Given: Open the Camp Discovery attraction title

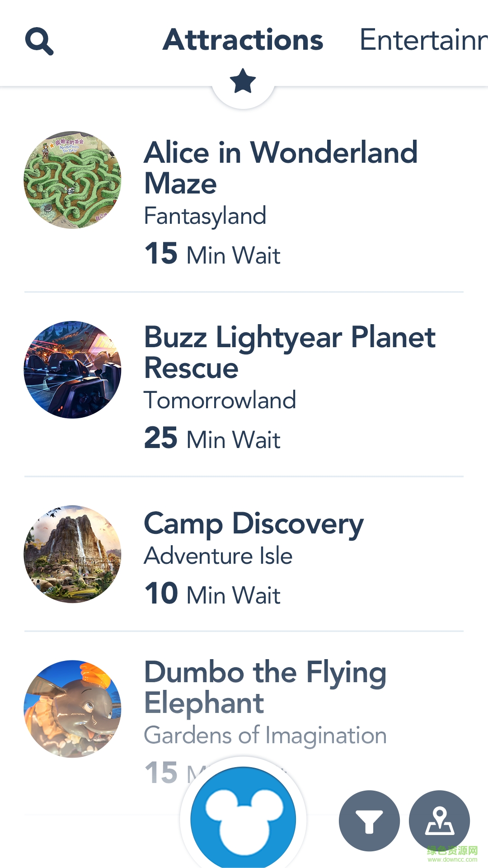Looking at the screenshot, I should pos(253,524).
